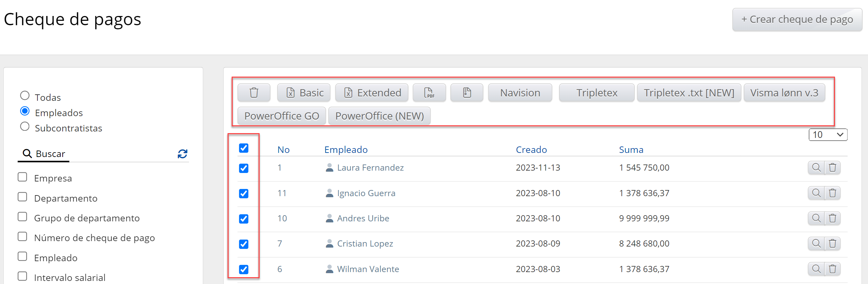Click the refresh icon beside Buscar
The height and width of the screenshot is (284, 868).
pyautogui.click(x=182, y=154)
